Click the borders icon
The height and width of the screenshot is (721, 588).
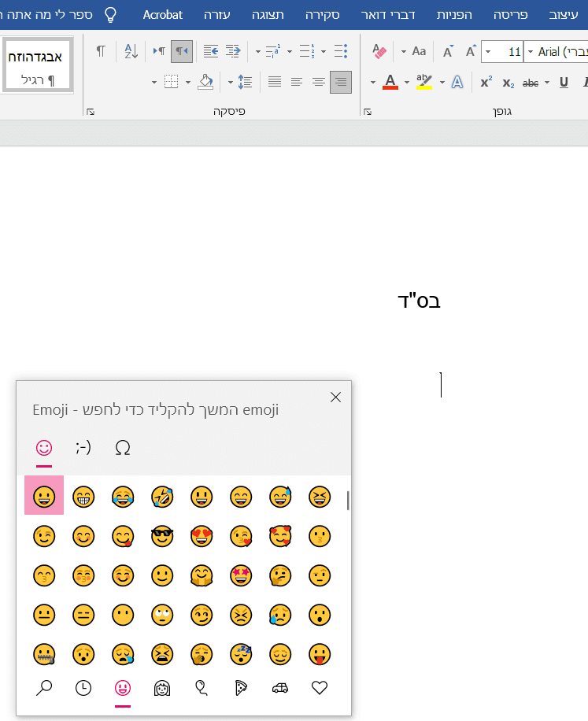pos(171,83)
